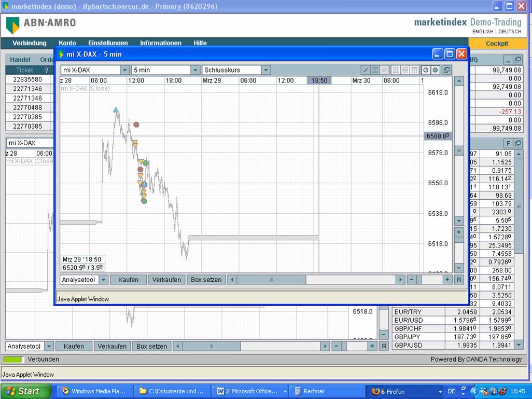Click the minimize icon in account summary panel

coord(508,60)
